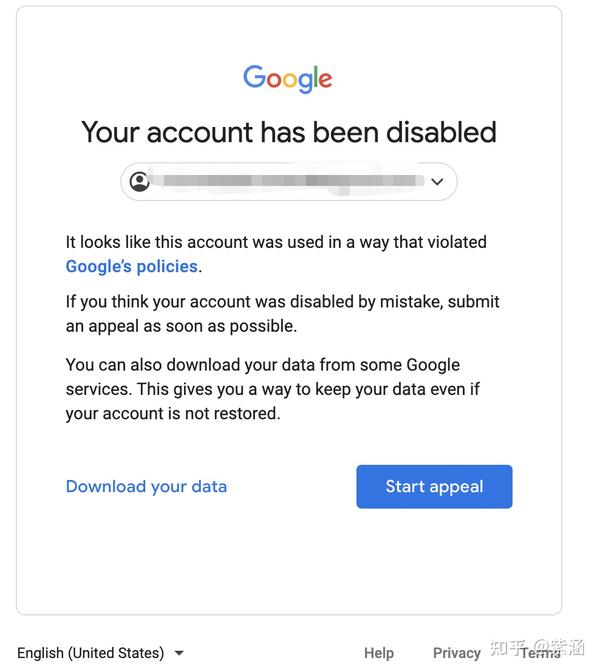The image size is (600, 672).
Task: Open the Help page link
Action: (378, 653)
